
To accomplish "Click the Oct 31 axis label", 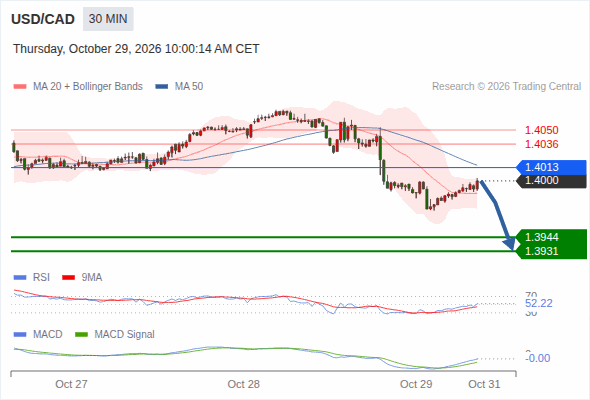I will (484, 384).
